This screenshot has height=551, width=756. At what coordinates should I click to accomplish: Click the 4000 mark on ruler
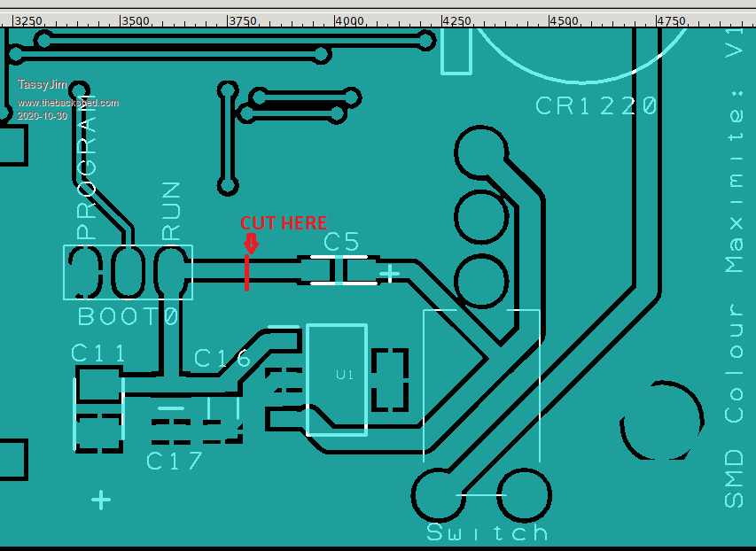click(349, 19)
